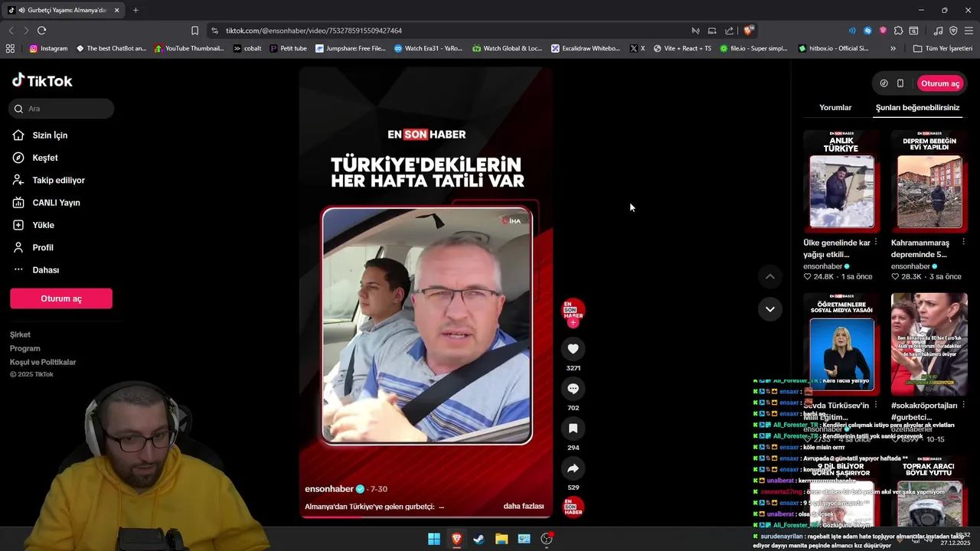Open options for Ülke genelinde kar video
Image resolution: width=980 pixels, height=551 pixels.
pyautogui.click(x=875, y=243)
